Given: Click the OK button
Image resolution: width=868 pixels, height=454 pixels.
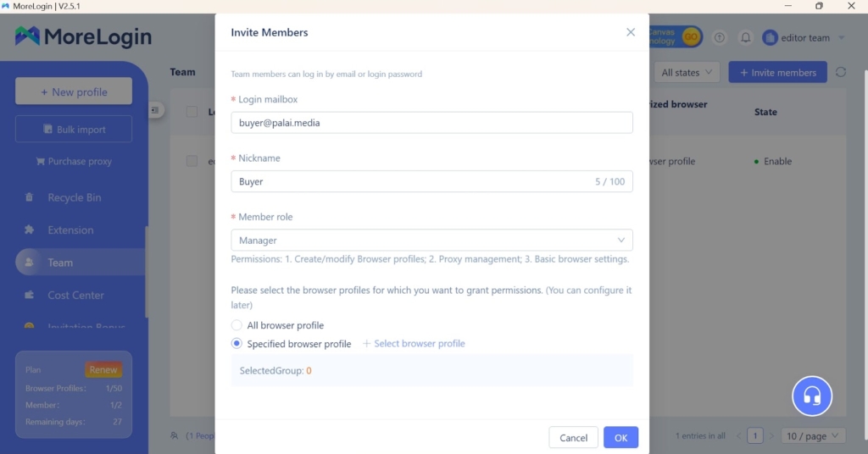Looking at the screenshot, I should point(620,438).
